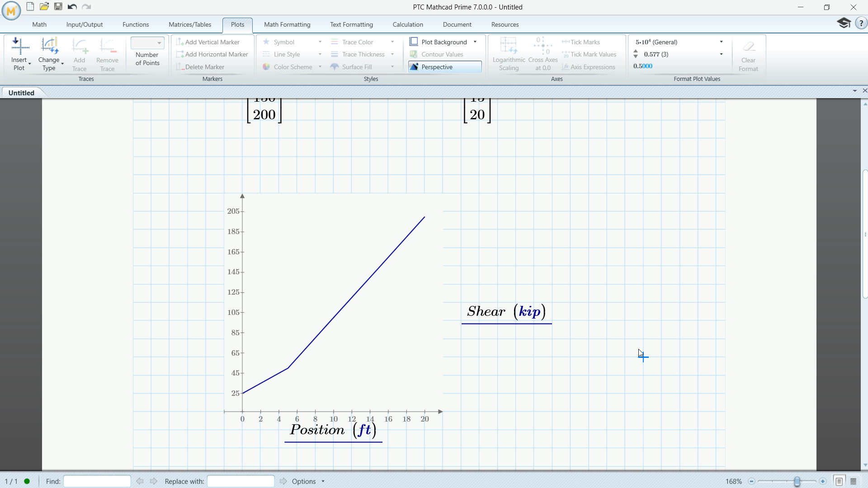This screenshot has width=868, height=488.
Task: Expand the Line Style dropdown
Action: click(x=320, y=54)
